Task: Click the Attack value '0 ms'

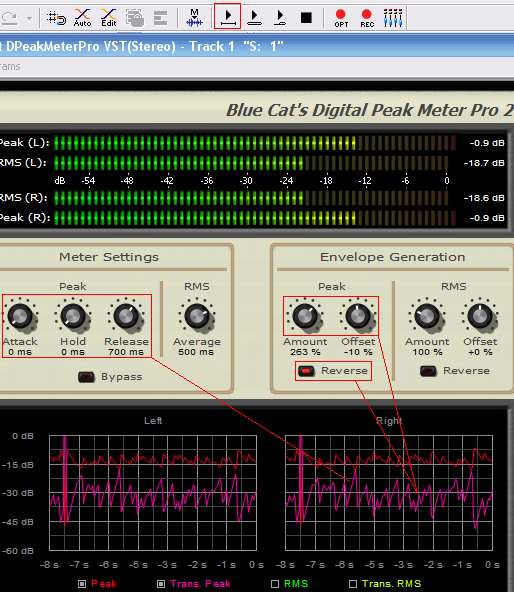Action: click(20, 352)
